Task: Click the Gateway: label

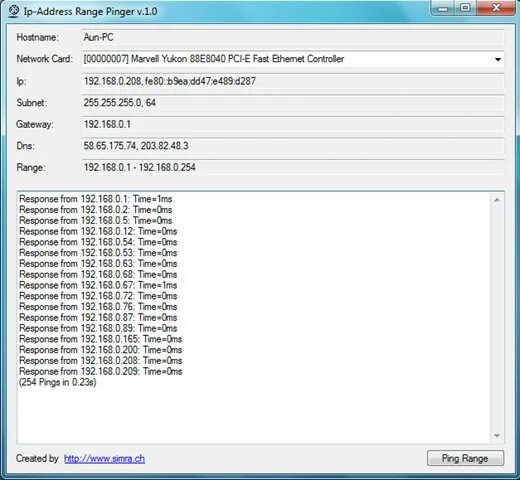Action: (x=35, y=124)
